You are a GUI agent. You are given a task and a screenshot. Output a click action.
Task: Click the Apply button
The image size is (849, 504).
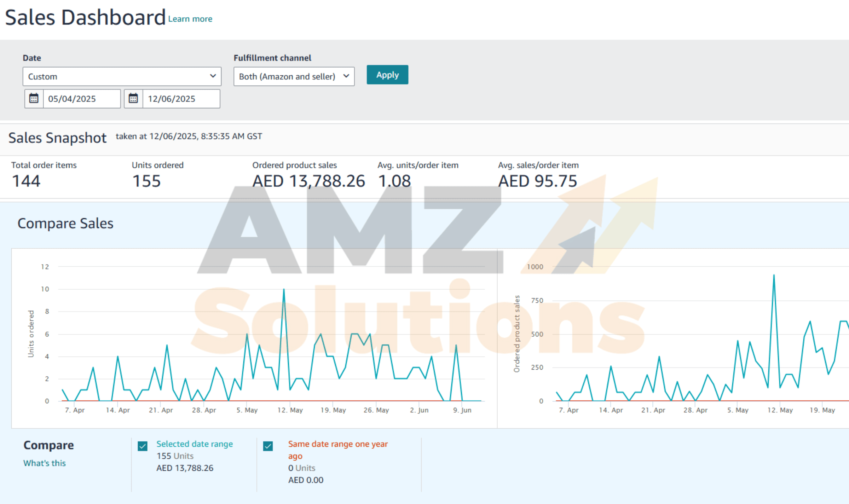pyautogui.click(x=387, y=75)
